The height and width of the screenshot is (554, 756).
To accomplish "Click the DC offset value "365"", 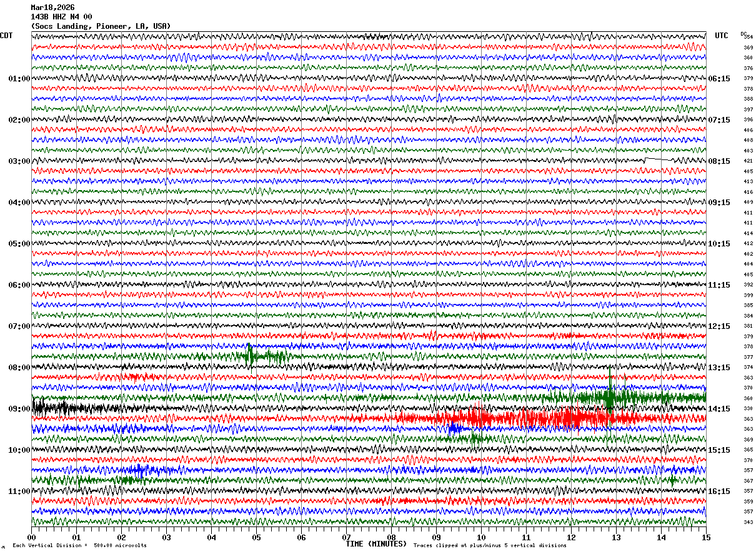I will point(749,450).
